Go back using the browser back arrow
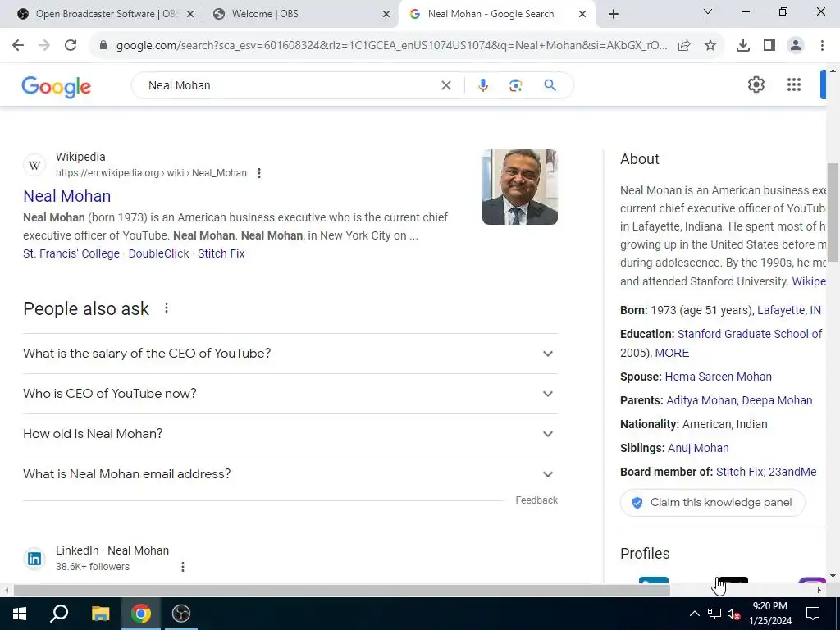This screenshot has height=630, width=840. (x=18, y=46)
